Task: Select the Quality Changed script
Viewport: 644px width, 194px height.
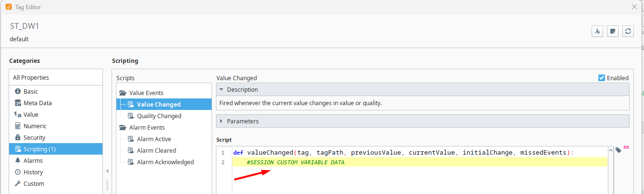Action: 159,116
